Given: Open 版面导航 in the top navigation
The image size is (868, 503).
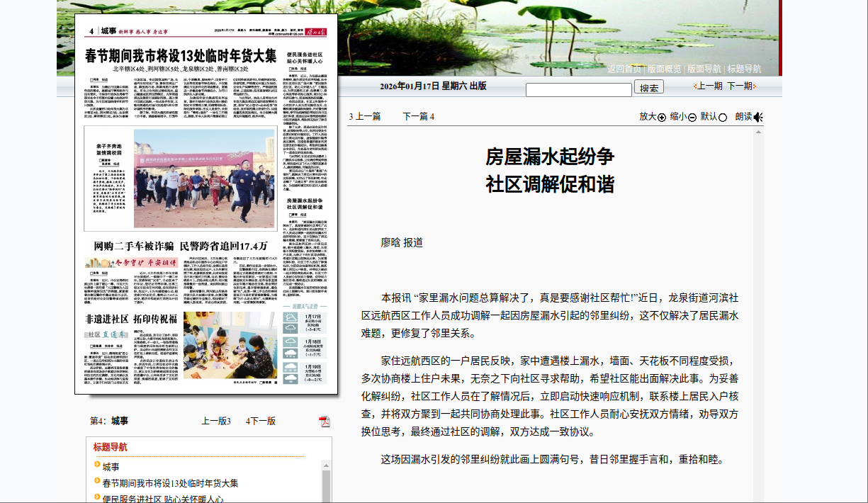Looking at the screenshot, I should click(704, 69).
